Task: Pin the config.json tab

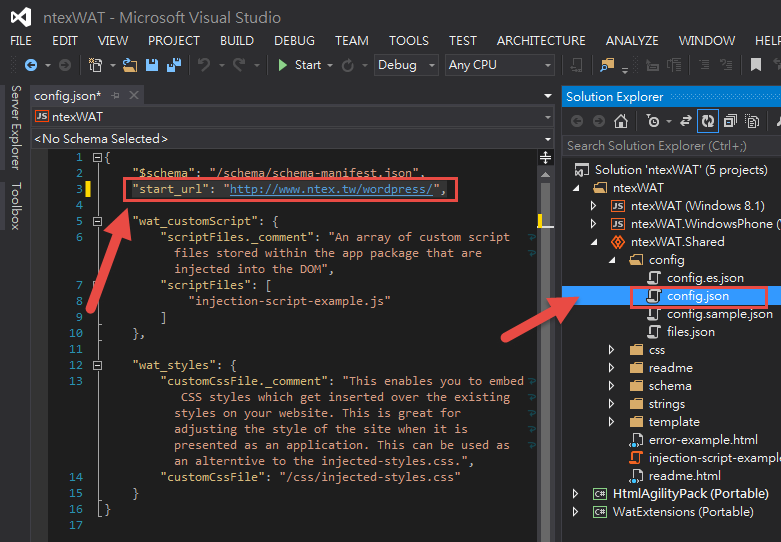Action: point(116,95)
